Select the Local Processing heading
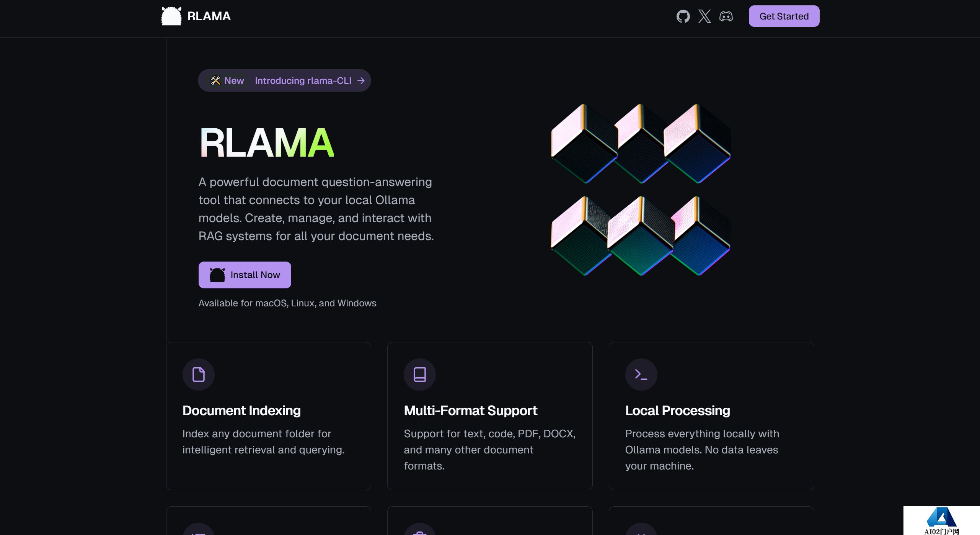 pyautogui.click(x=677, y=411)
